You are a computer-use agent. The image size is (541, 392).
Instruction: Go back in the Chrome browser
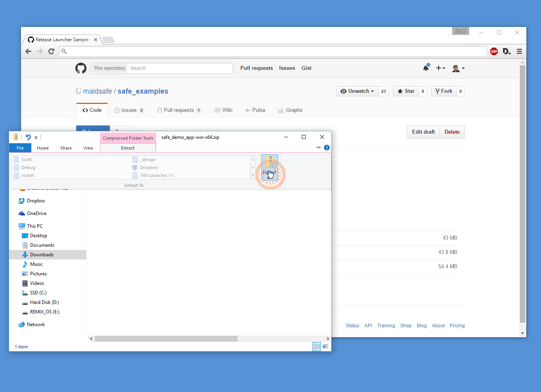point(28,51)
